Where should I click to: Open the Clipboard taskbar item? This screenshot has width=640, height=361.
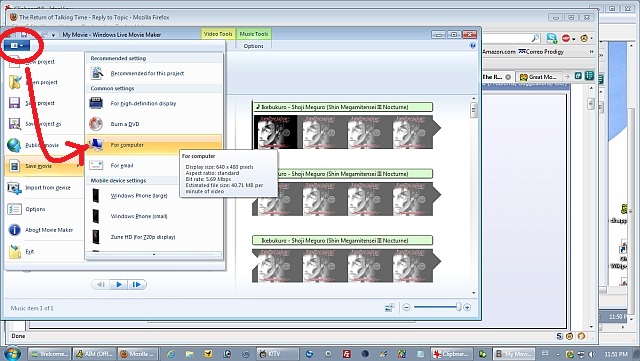452,354
